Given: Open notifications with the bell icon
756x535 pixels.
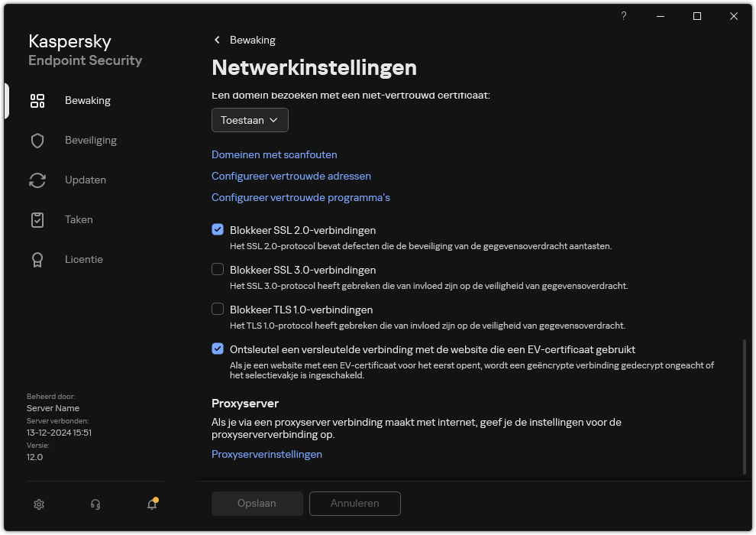Looking at the screenshot, I should tap(151, 505).
